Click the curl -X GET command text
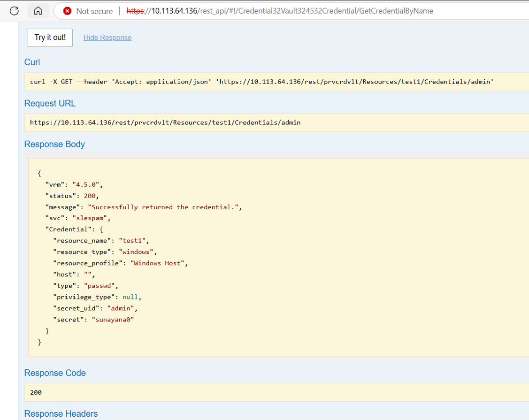The width and height of the screenshot is (529, 420). pyautogui.click(x=261, y=82)
